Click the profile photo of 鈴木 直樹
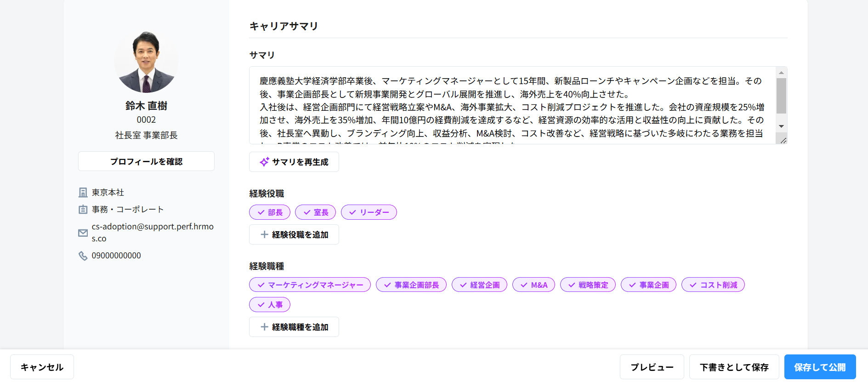 pyautogui.click(x=146, y=62)
